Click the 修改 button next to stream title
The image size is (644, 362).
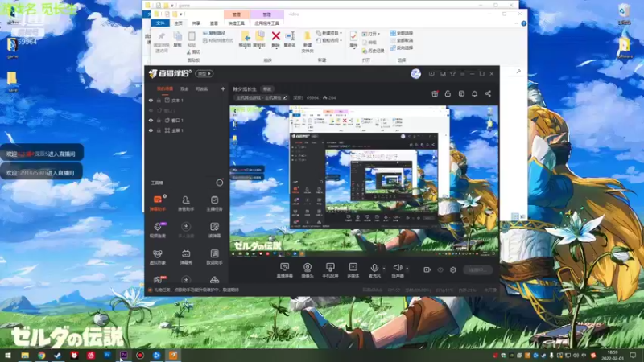267,89
